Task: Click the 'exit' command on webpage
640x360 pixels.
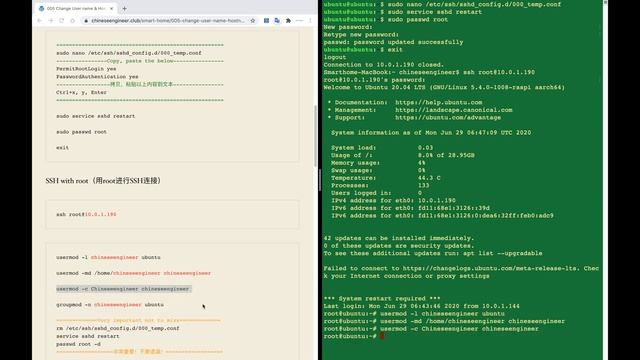Action: (x=62, y=148)
